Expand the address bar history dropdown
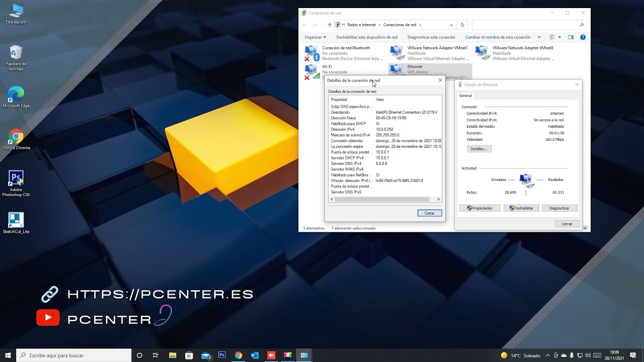The image size is (644, 362). [451, 25]
